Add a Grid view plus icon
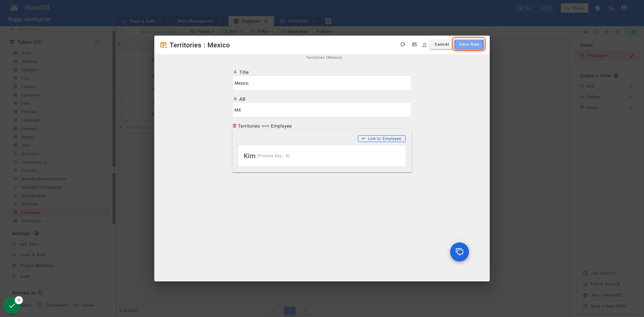The width and height of the screenshot is (644, 317). coord(631,86)
